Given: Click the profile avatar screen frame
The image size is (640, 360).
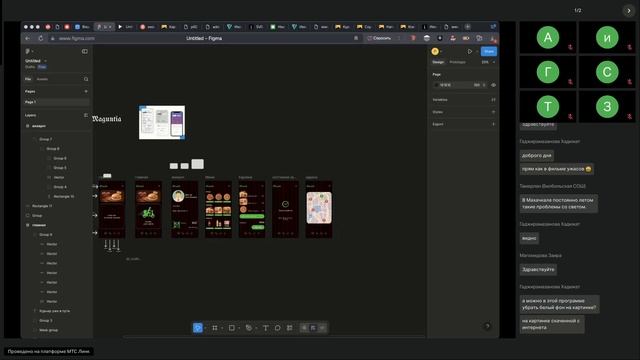Looking at the screenshot, I should click(184, 209).
